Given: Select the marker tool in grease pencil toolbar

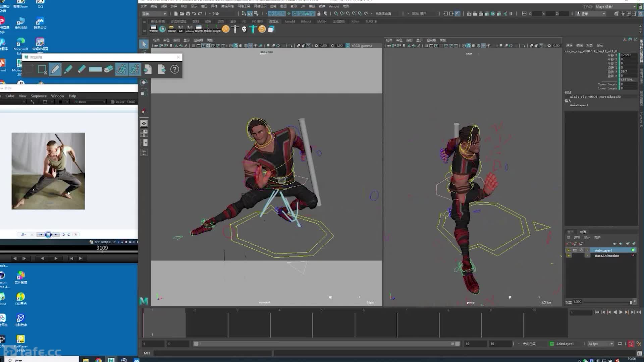Looking at the screenshot, I should (68, 69).
